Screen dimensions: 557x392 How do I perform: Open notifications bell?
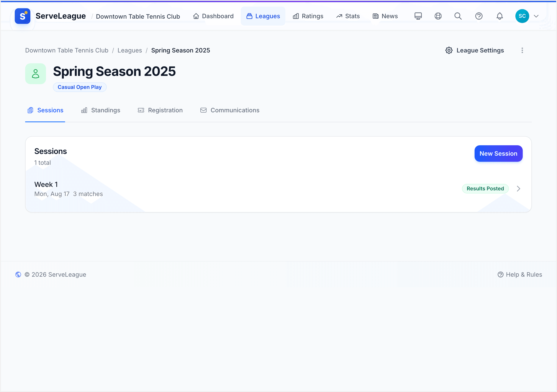pyautogui.click(x=500, y=16)
